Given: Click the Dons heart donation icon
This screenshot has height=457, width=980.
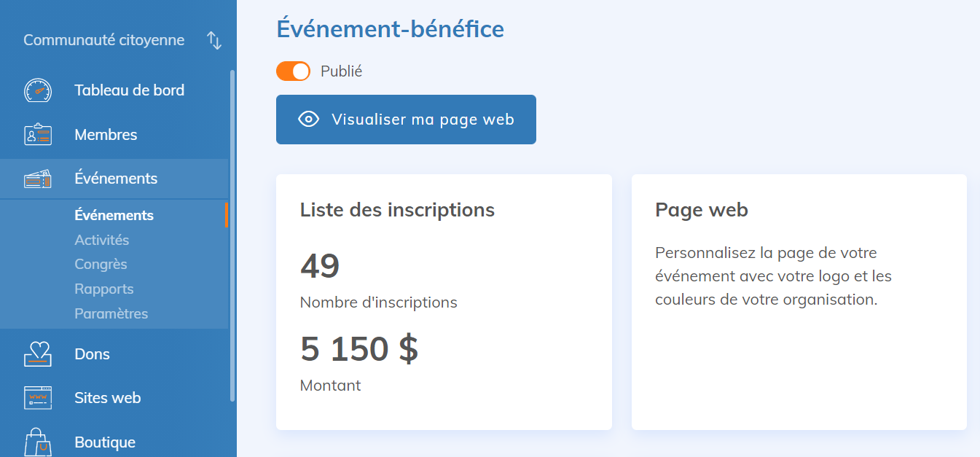Looking at the screenshot, I should 38,354.
